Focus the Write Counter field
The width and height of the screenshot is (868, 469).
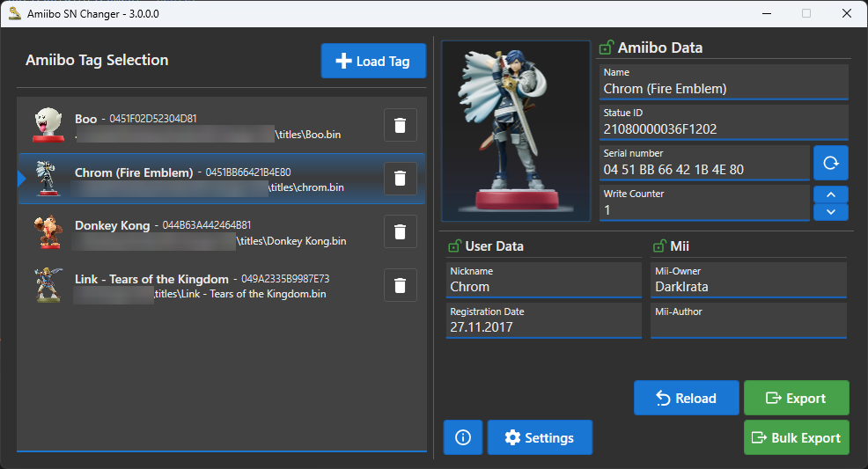(704, 203)
